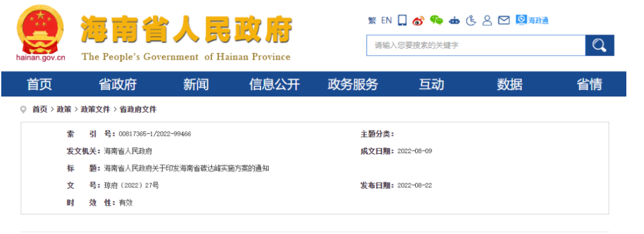
Task: Click the document number 琼府〔2022〕27号
Action: pos(131,185)
